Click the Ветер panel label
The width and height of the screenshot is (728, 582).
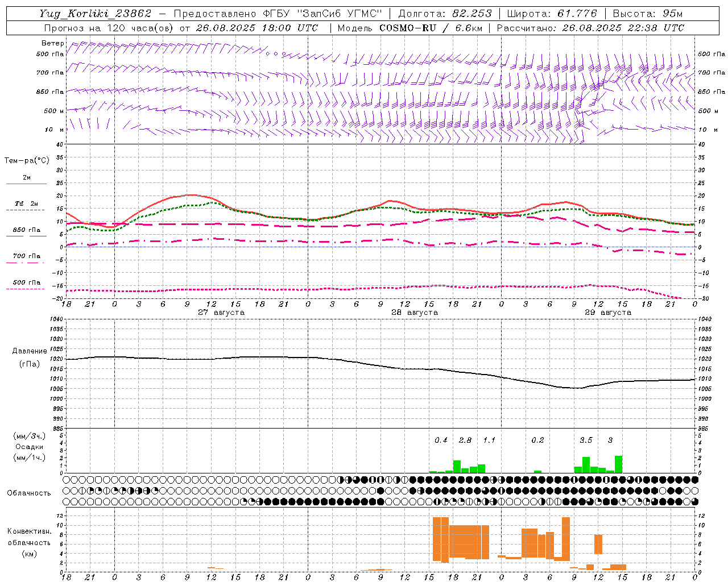tap(53, 43)
